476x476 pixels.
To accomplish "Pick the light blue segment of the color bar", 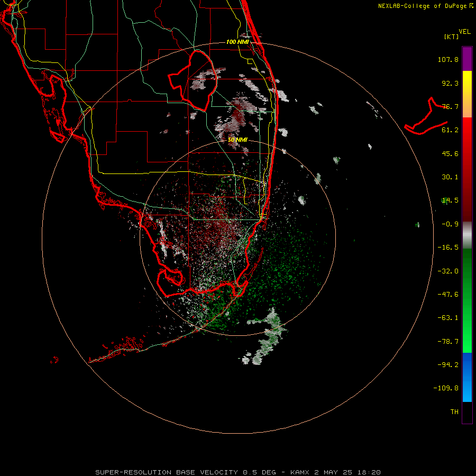I will [467, 390].
